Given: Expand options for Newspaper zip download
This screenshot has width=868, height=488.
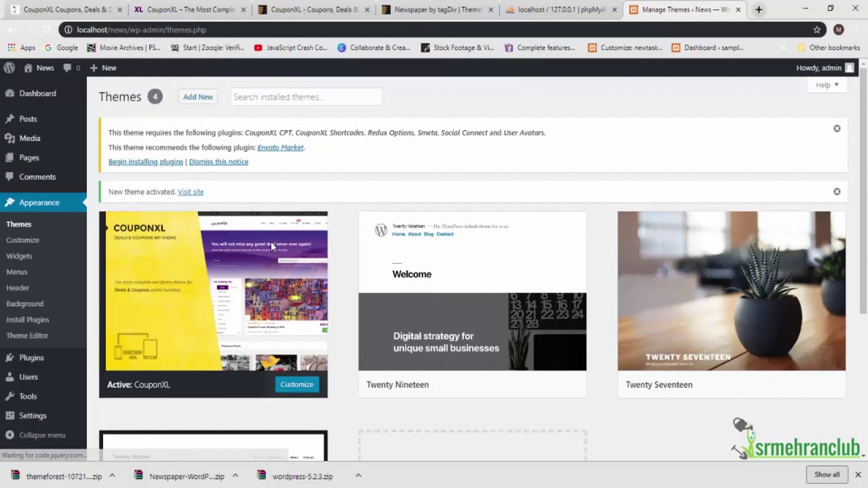Looking at the screenshot, I should pos(235,476).
